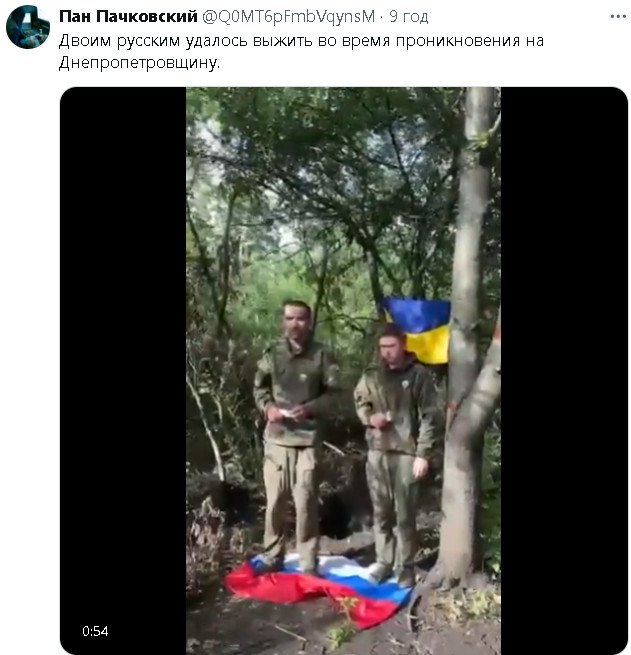Viewport: 631px width, 655px height.
Task: Open profile via name Пан Пачковский
Action: click(x=128, y=16)
